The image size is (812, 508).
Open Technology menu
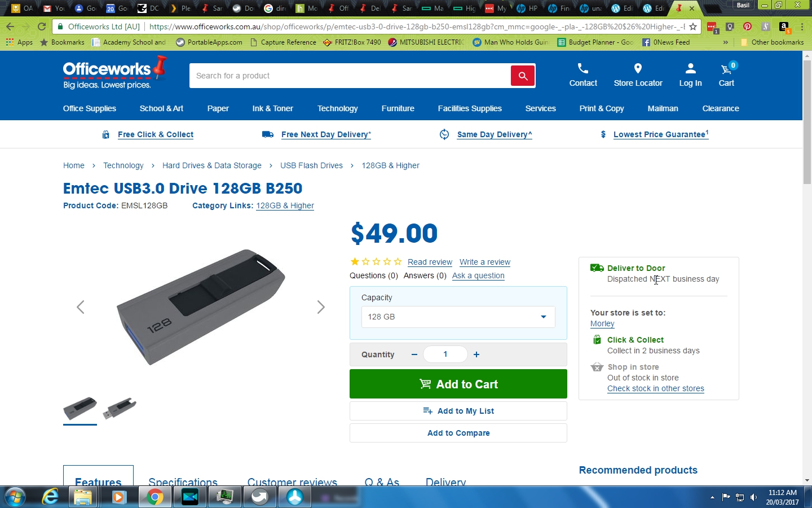338,108
